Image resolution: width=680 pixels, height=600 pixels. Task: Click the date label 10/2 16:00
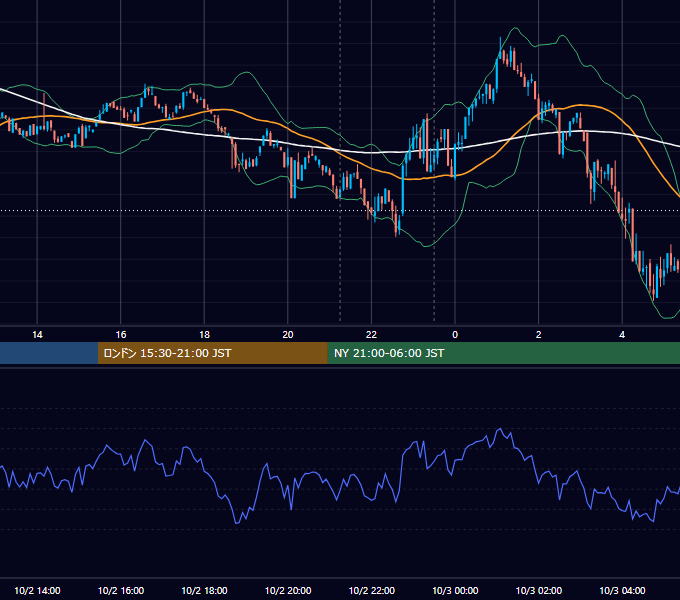pyautogui.click(x=121, y=590)
